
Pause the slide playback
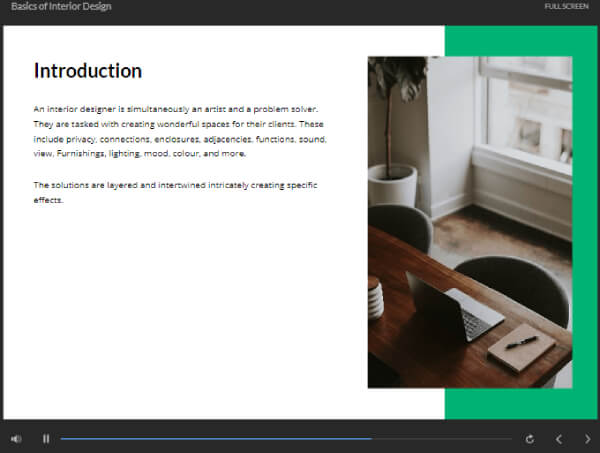(x=46, y=438)
